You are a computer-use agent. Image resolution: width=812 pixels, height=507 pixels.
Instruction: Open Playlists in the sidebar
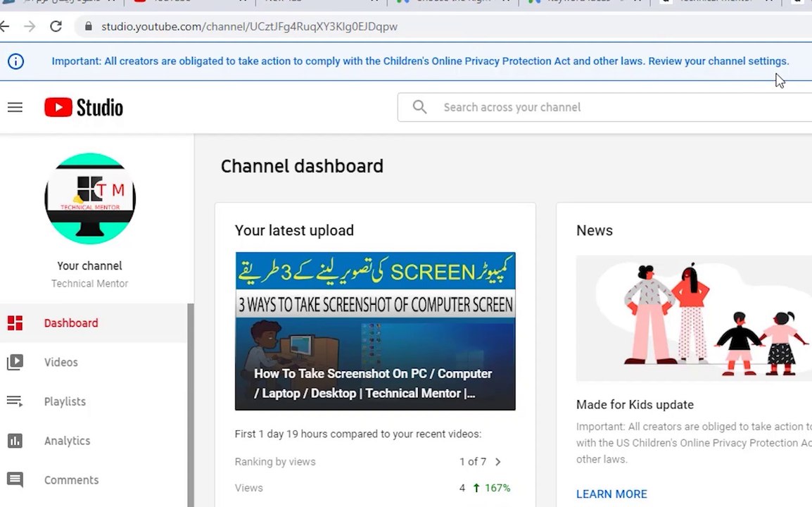tap(93, 401)
